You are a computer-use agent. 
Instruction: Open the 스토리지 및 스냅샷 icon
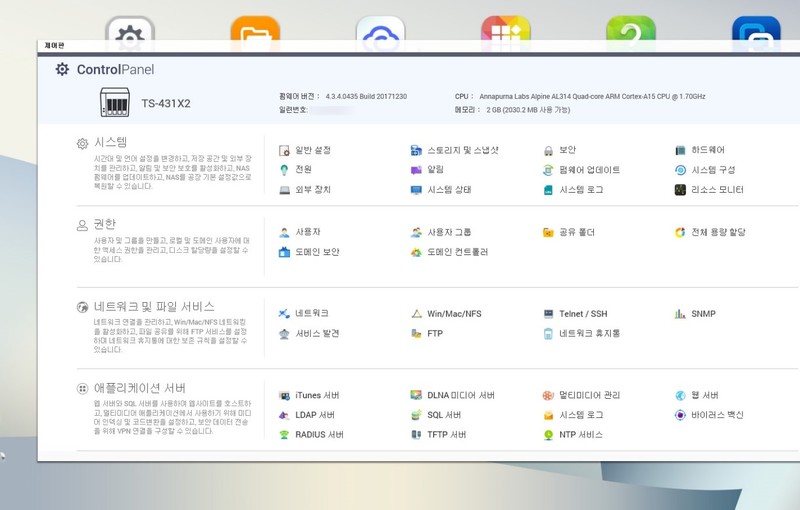[x=416, y=150]
